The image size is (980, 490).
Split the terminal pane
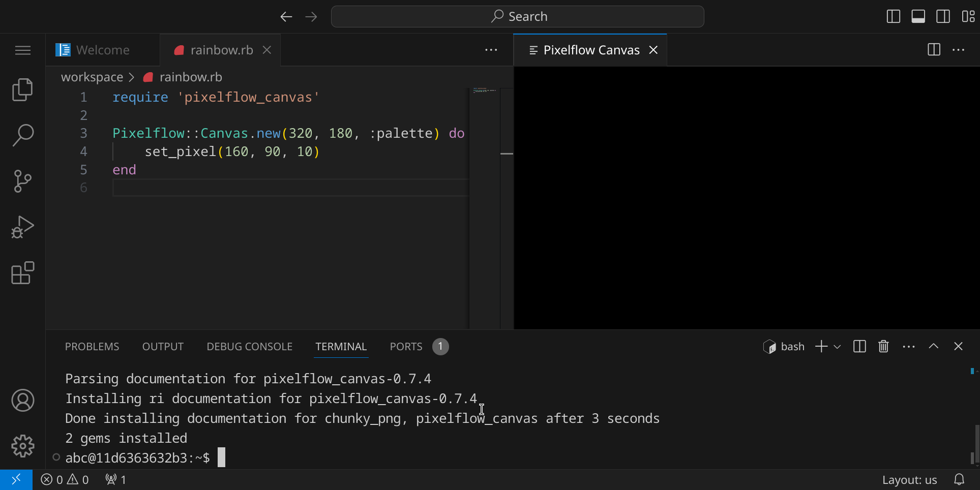[859, 347]
